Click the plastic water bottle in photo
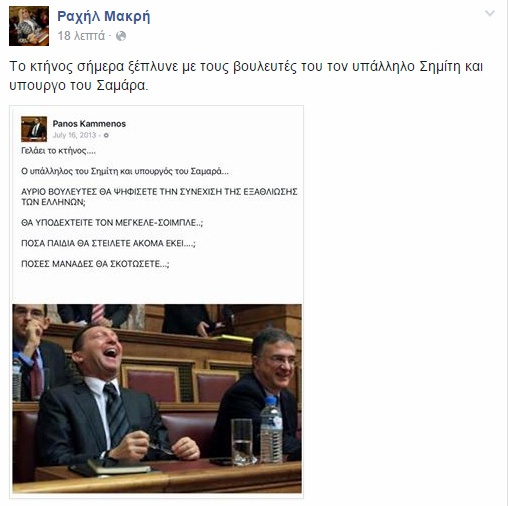508x506 pixels. (x=271, y=429)
